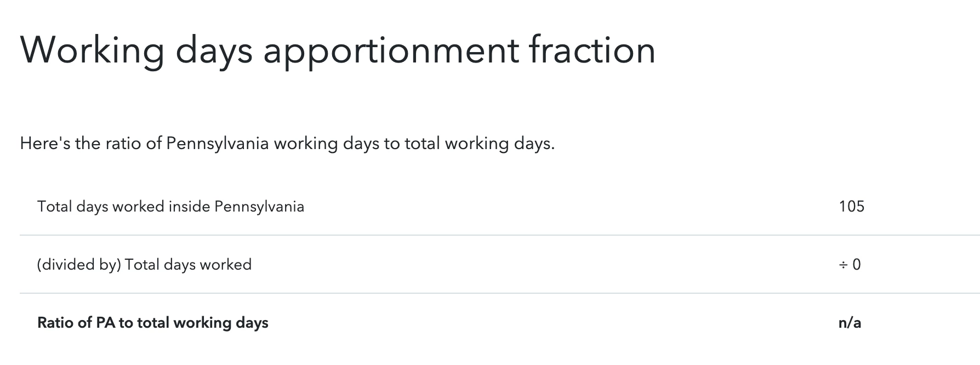Click the word 'fraction' in the heading

coord(592,49)
